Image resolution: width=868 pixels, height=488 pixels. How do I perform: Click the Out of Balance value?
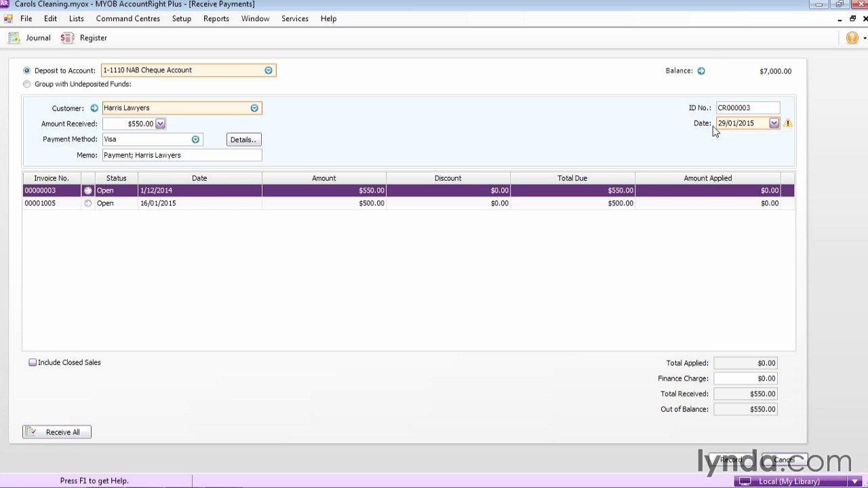pos(745,409)
